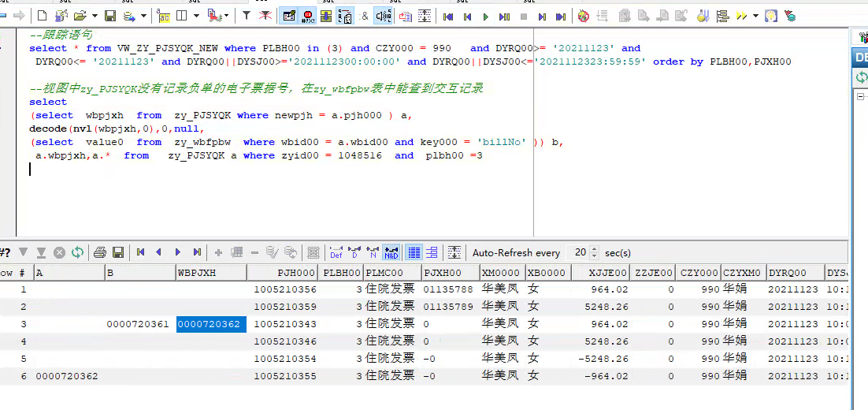Screen dimensions: 868x410
Task: Run with the green play button
Action: [485, 17]
